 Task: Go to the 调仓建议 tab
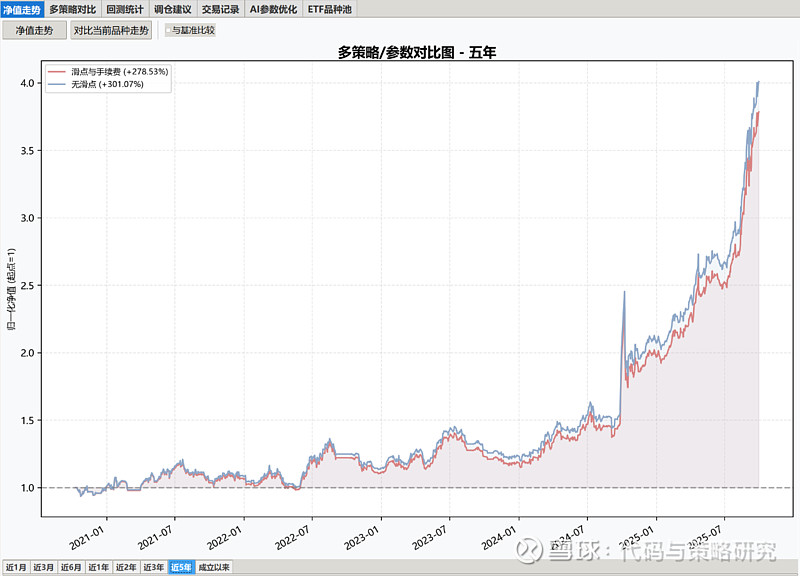173,9
